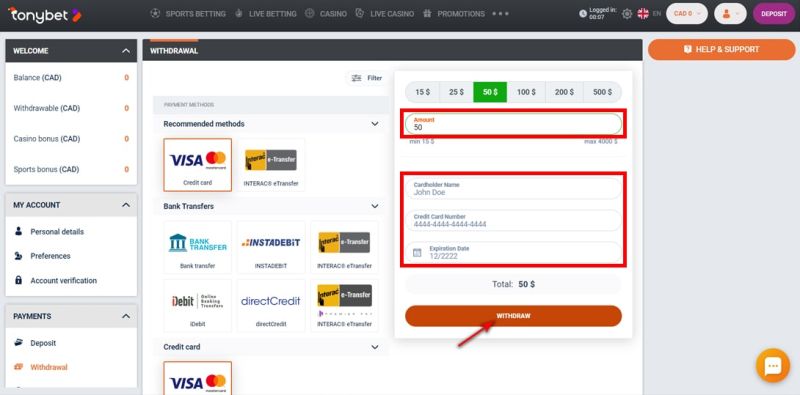Open settings gear icon in header
Viewport: 800px width, 395px height.
click(x=627, y=14)
